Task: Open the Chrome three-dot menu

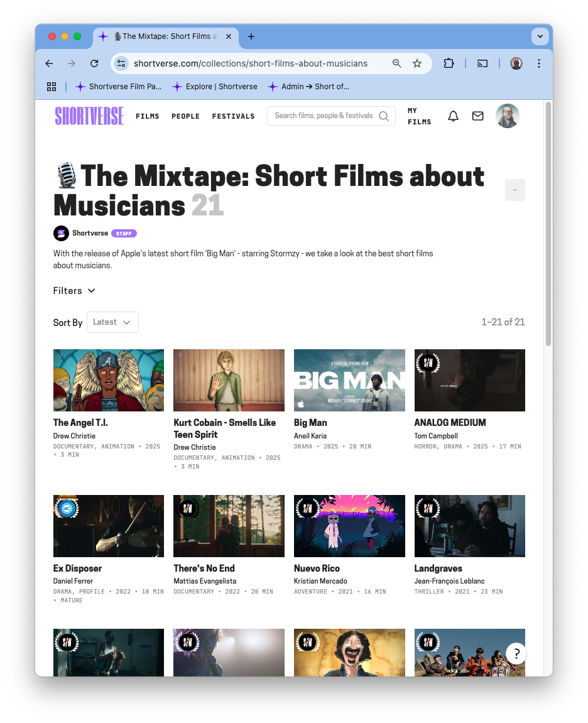Action: coord(539,63)
